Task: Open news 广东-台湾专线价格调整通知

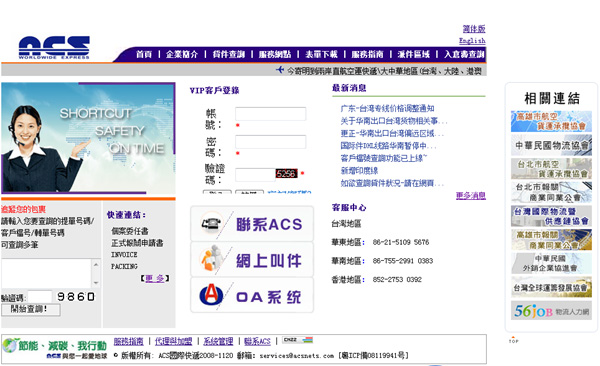Action: [387, 108]
